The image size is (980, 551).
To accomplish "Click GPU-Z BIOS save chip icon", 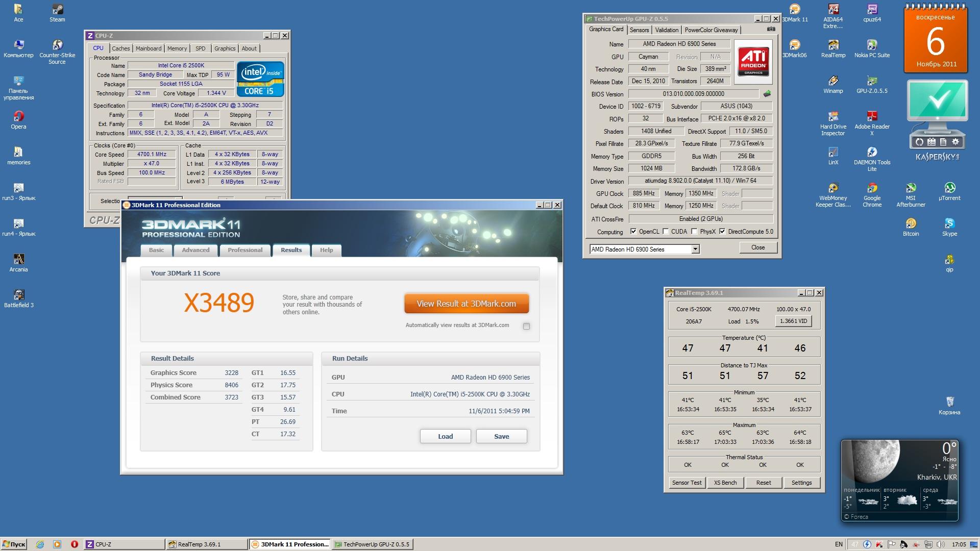I will 767,94.
